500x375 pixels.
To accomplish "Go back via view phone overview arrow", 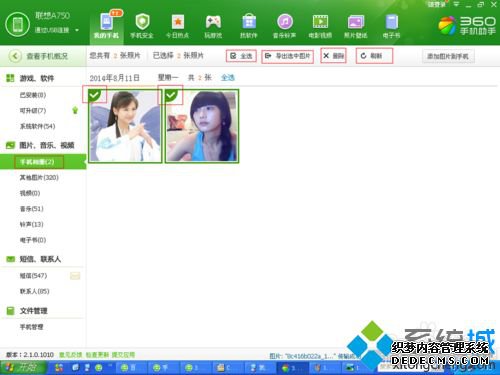I will [15, 56].
